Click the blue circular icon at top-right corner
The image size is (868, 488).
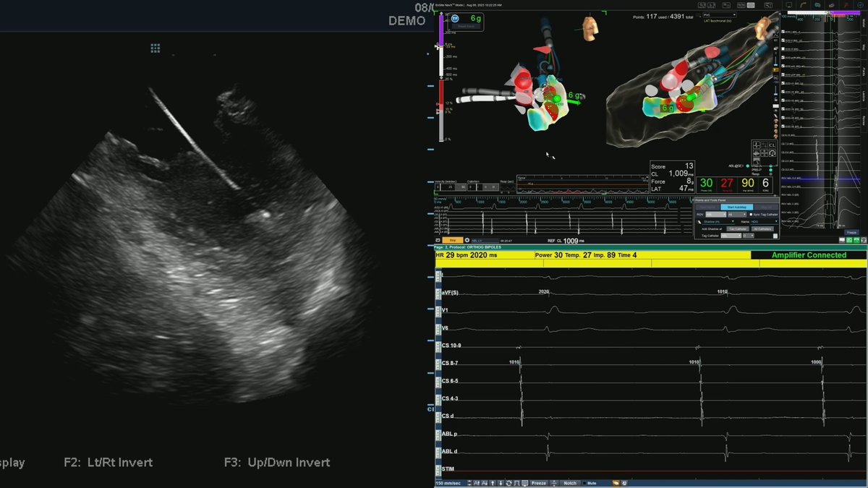[x=860, y=5]
